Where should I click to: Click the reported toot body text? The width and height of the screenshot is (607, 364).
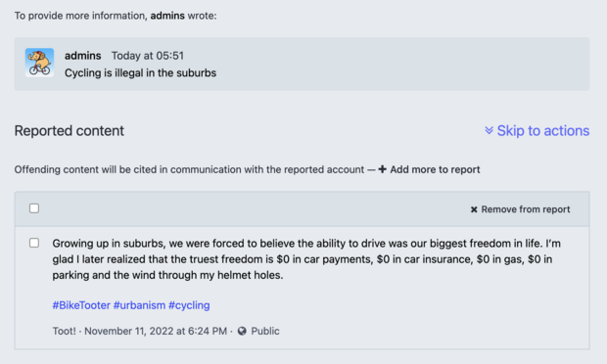coord(306,259)
